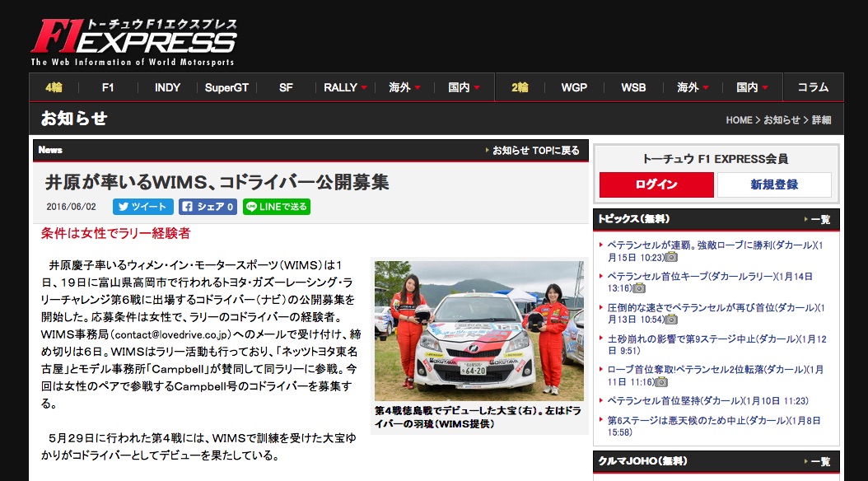Share article with ツイート button

(x=142, y=207)
